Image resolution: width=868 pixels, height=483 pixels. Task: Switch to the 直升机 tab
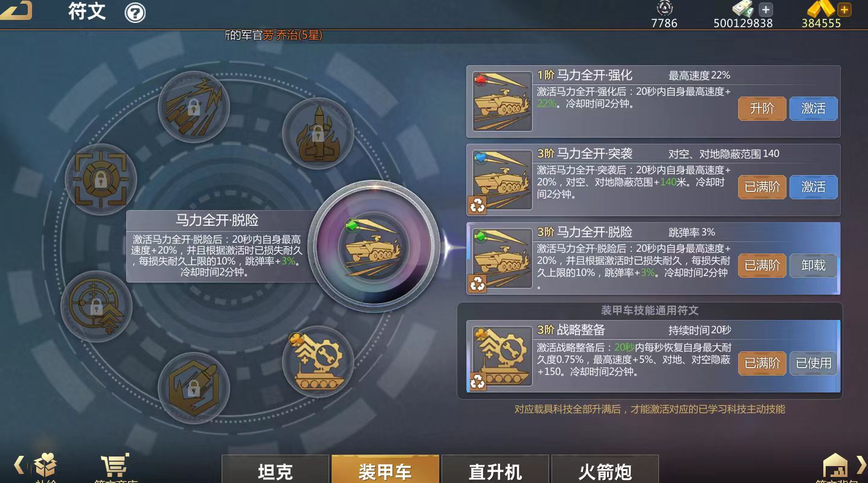click(495, 469)
